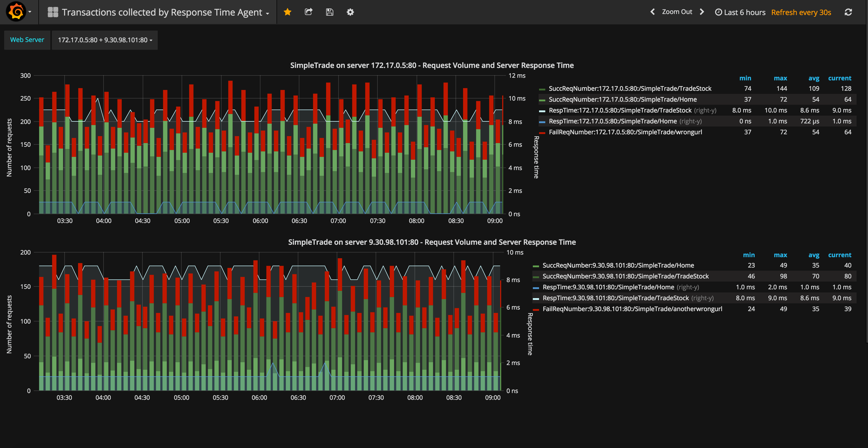Screen dimensions: 868x448
Task: Toggle SuccReqNumber 9.30.98.101 Home series
Action: click(x=618, y=265)
